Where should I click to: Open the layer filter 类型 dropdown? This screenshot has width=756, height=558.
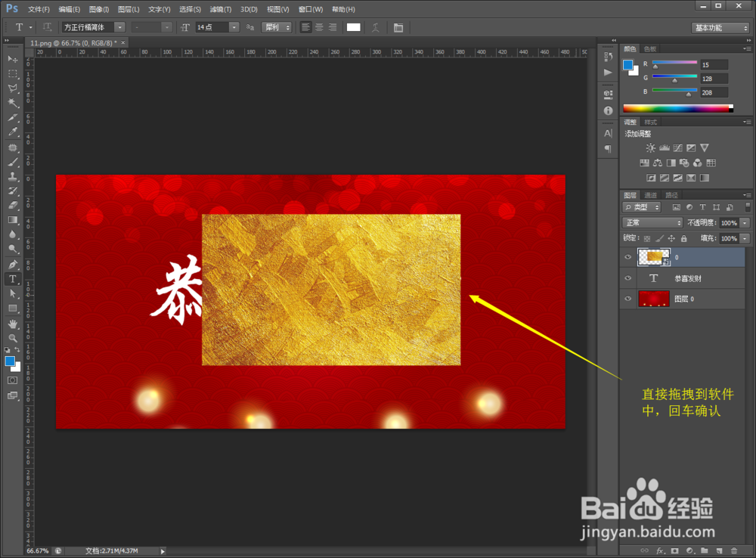642,207
